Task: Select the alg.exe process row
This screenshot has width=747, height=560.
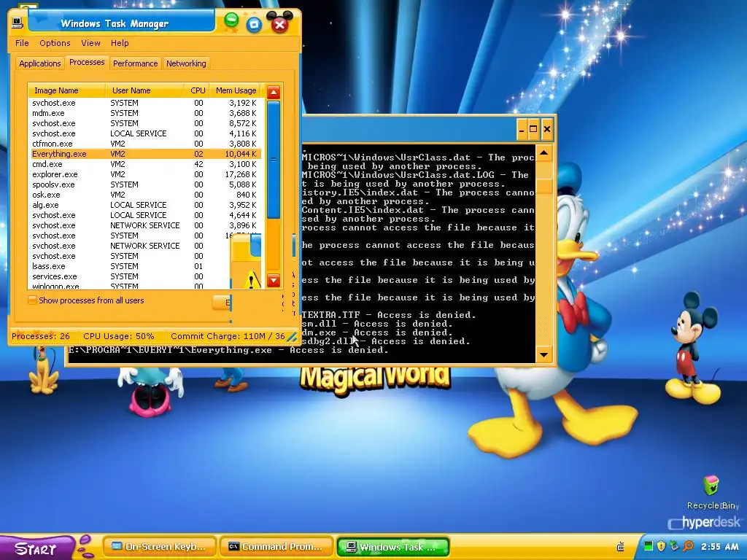Action: [x=145, y=205]
